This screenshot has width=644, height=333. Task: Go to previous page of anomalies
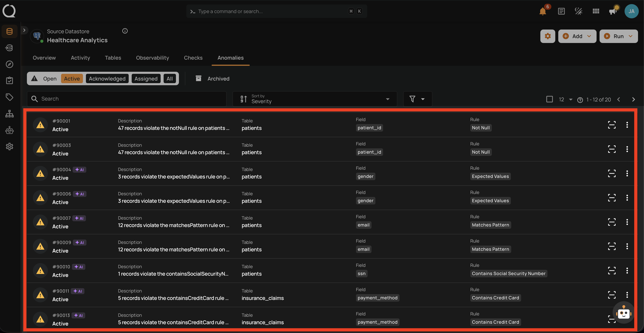tap(618, 100)
